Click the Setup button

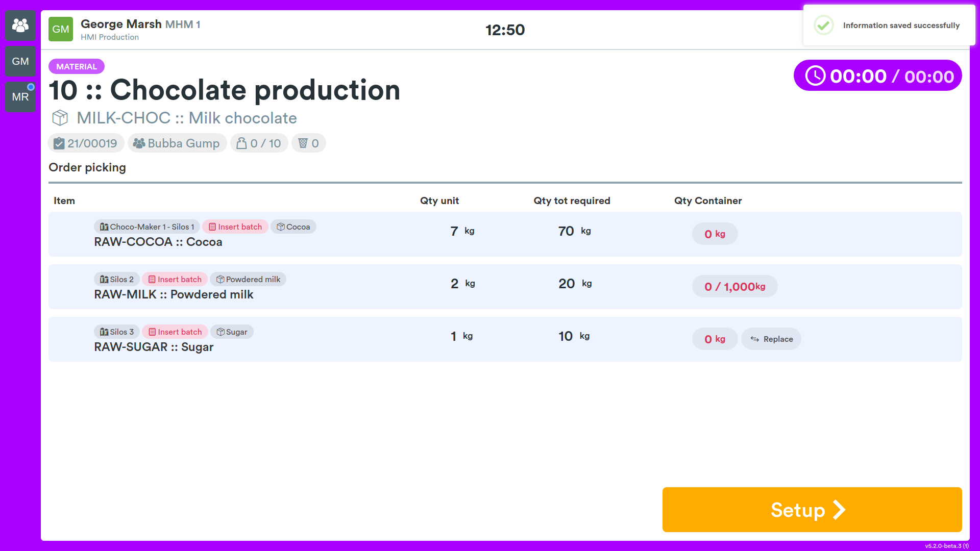[x=812, y=510]
